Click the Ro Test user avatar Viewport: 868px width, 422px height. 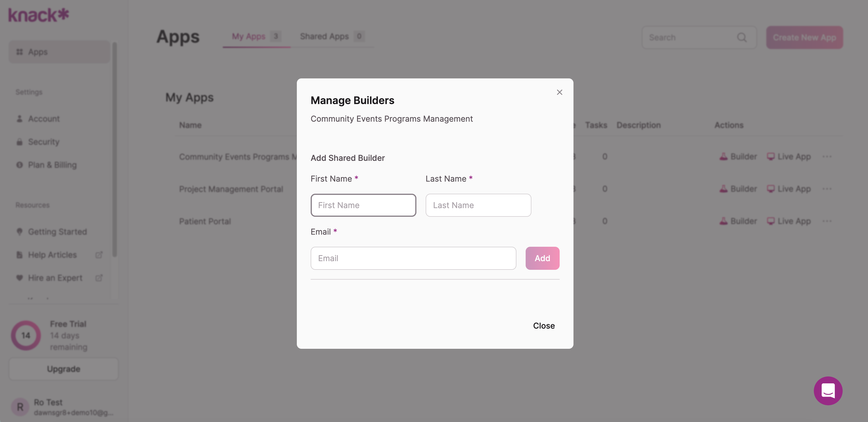[20, 407]
